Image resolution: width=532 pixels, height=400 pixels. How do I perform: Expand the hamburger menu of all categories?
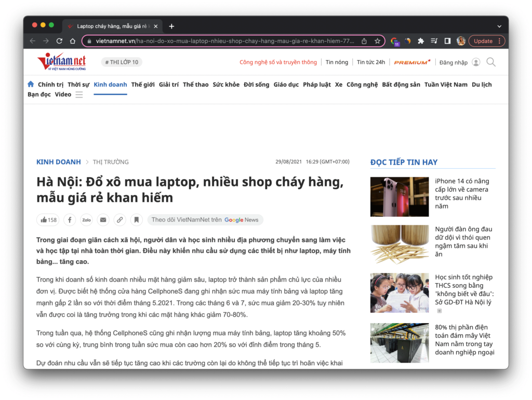click(79, 95)
